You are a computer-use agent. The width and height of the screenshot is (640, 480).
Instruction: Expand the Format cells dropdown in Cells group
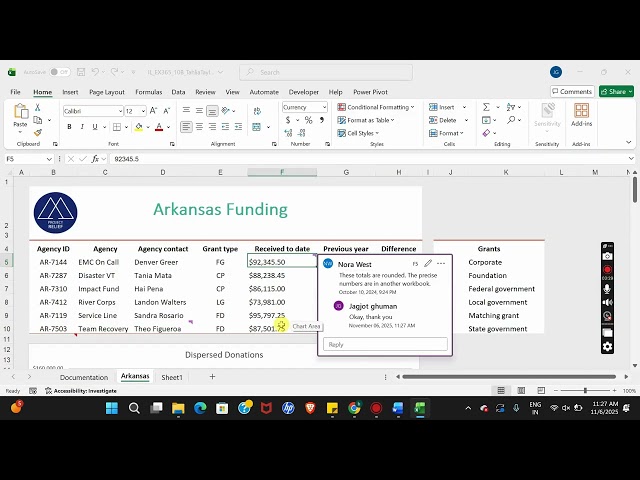[x=446, y=133]
